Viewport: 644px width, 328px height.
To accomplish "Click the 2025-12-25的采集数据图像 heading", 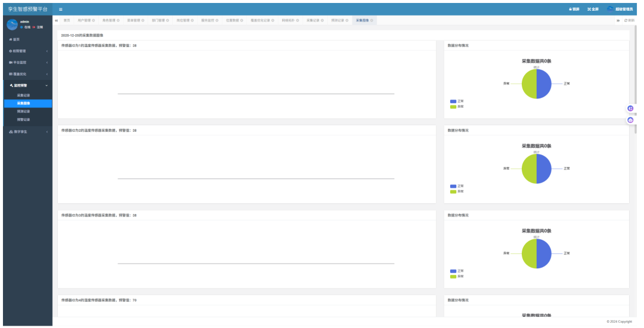I will point(82,35).
